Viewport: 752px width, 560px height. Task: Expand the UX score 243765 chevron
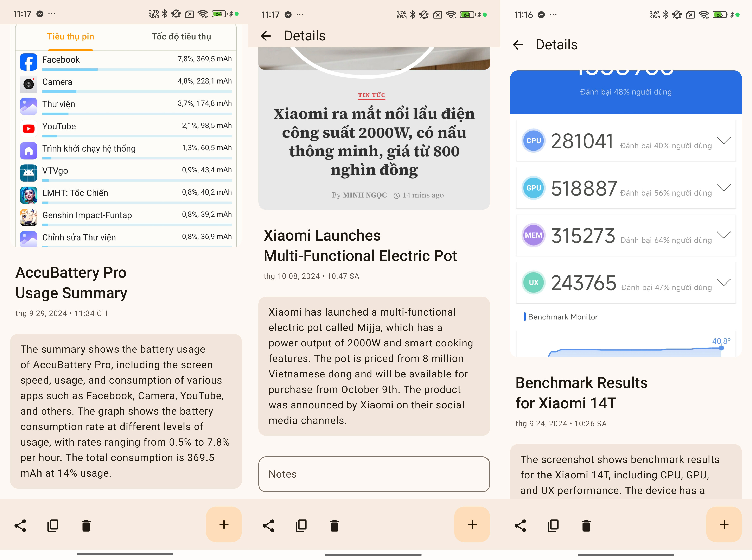tap(724, 282)
